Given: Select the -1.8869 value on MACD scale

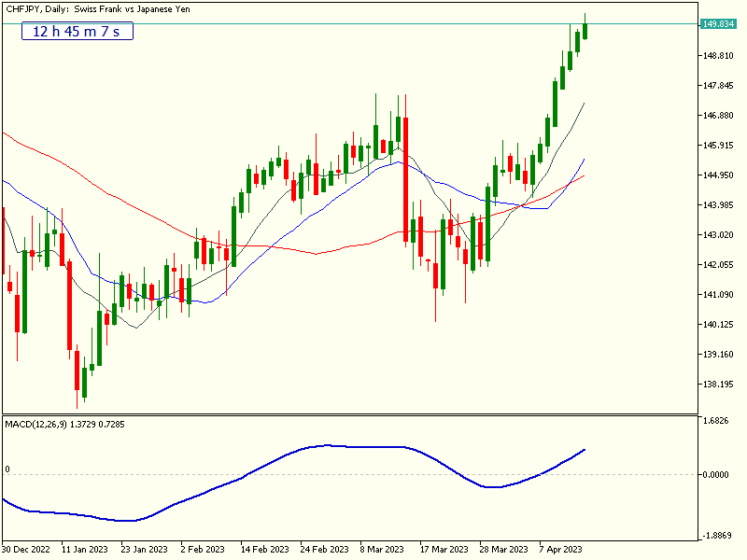Looking at the screenshot, I should [715, 537].
